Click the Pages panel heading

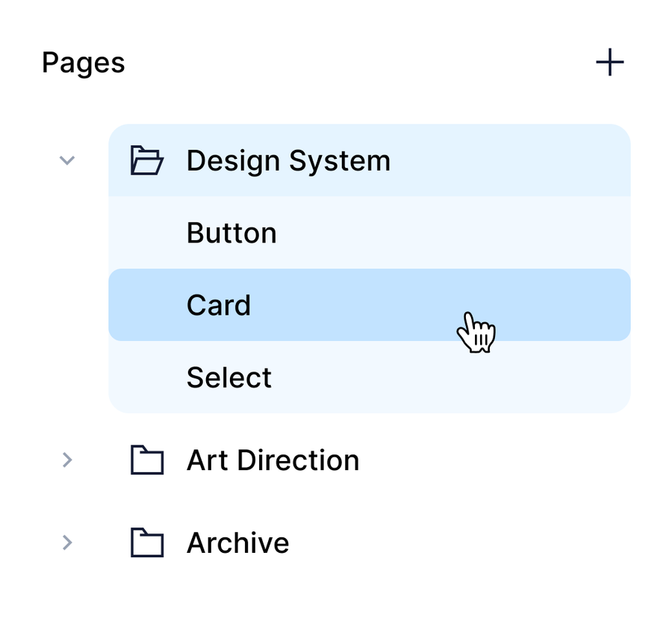[83, 63]
